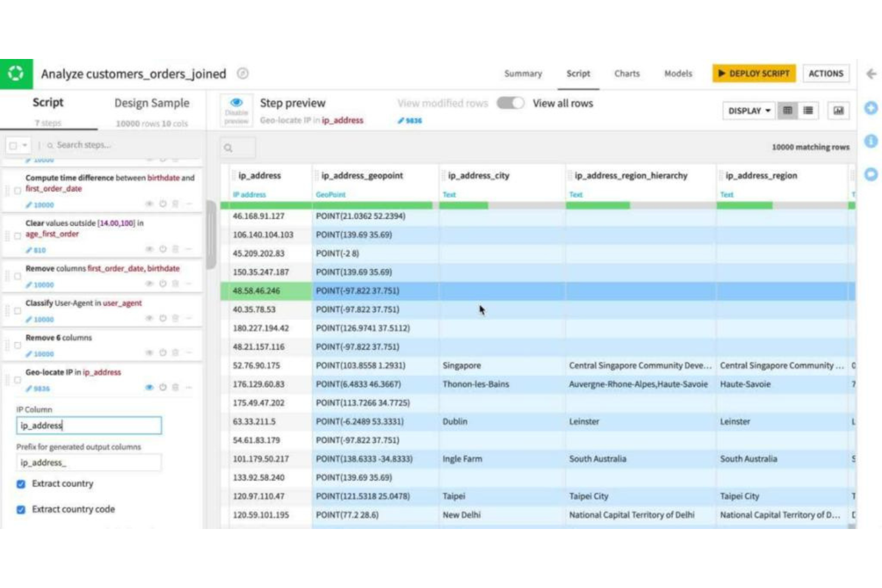
Task: Switch to columns list view icon
Action: pyautogui.click(x=808, y=110)
